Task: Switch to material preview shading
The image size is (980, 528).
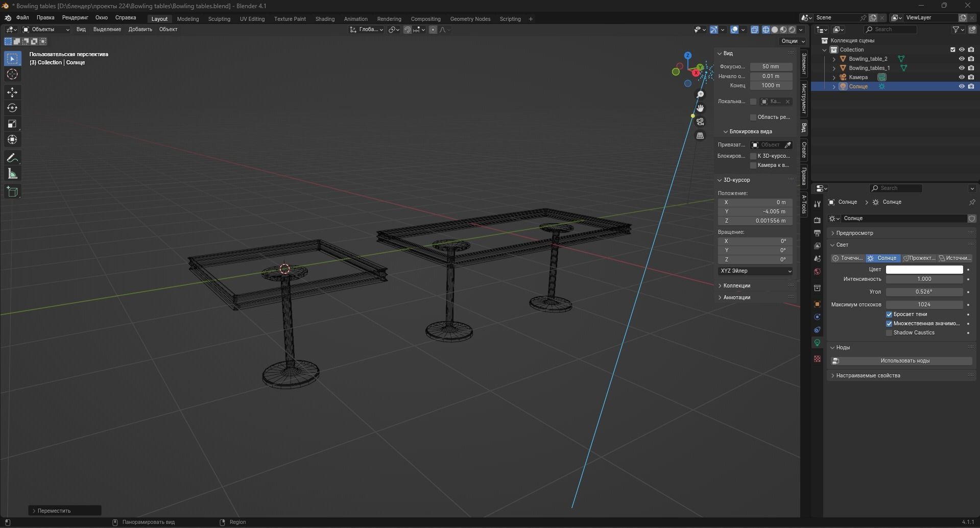Action: (x=783, y=30)
